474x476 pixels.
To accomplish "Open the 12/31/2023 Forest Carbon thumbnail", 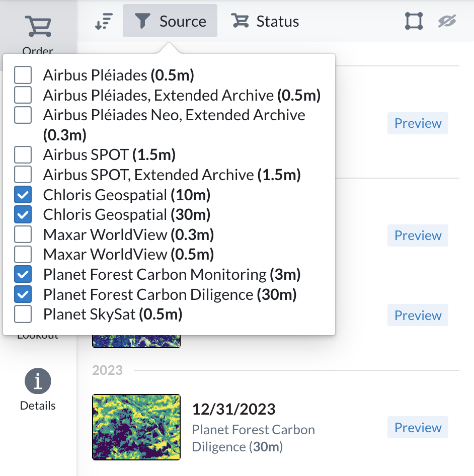I will [136, 427].
